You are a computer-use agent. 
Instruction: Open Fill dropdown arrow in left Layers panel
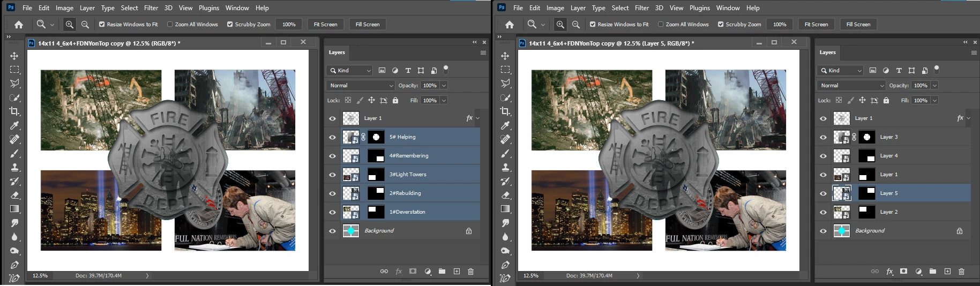[x=444, y=100]
